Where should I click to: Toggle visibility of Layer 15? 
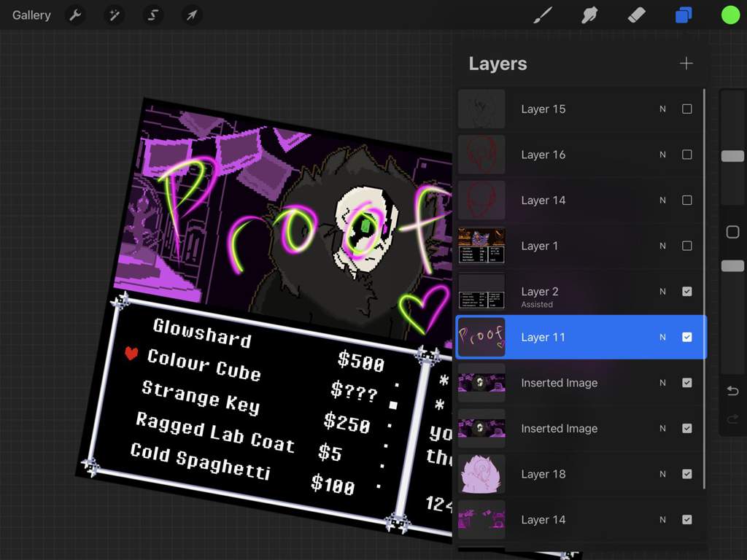(x=687, y=109)
